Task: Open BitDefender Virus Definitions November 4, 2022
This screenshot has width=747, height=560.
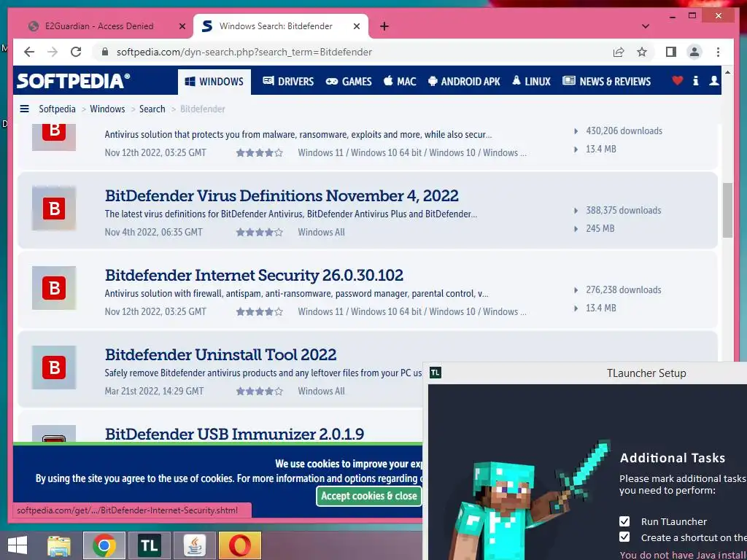Action: click(282, 195)
